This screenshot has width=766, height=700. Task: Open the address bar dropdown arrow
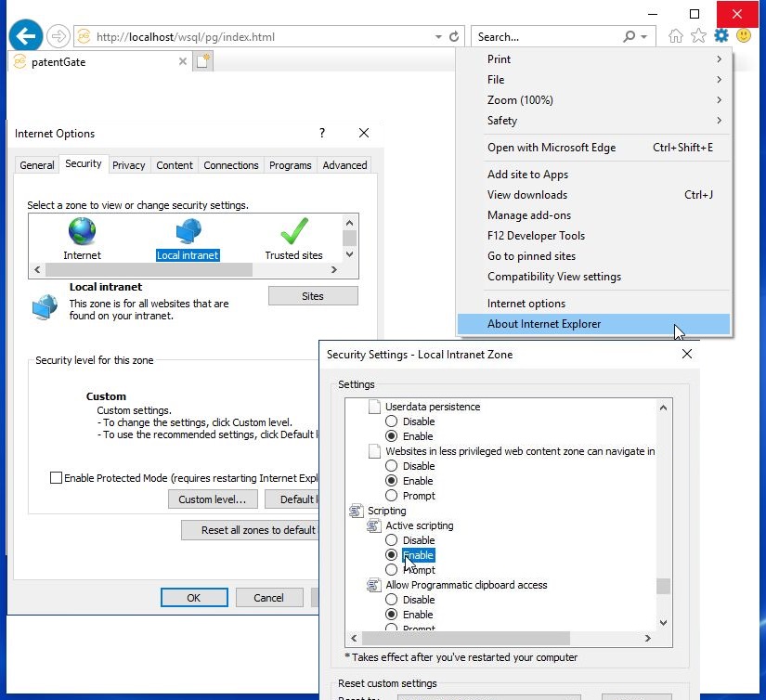click(438, 37)
